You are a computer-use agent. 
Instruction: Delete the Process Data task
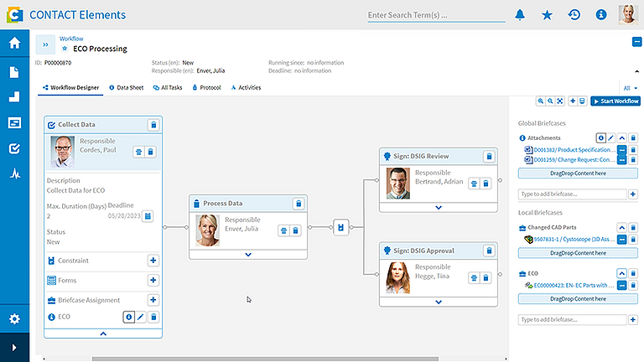(299, 204)
